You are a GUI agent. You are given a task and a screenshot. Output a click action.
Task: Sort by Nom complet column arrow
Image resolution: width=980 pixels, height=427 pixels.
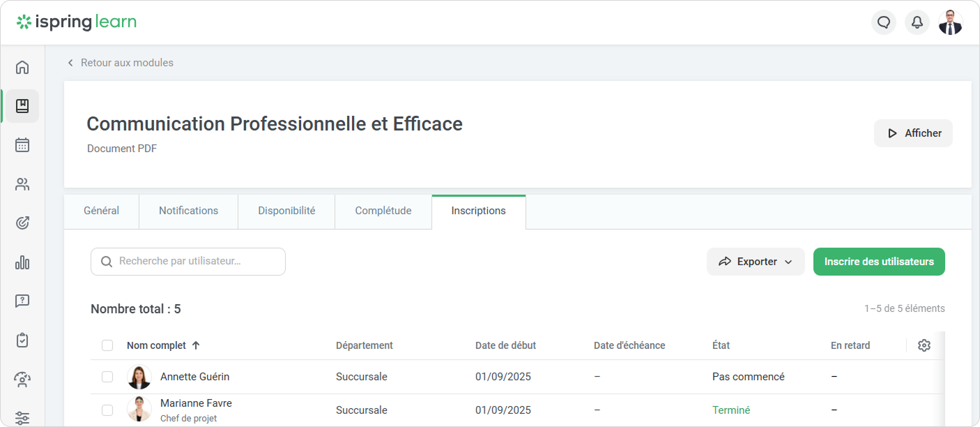click(x=196, y=345)
